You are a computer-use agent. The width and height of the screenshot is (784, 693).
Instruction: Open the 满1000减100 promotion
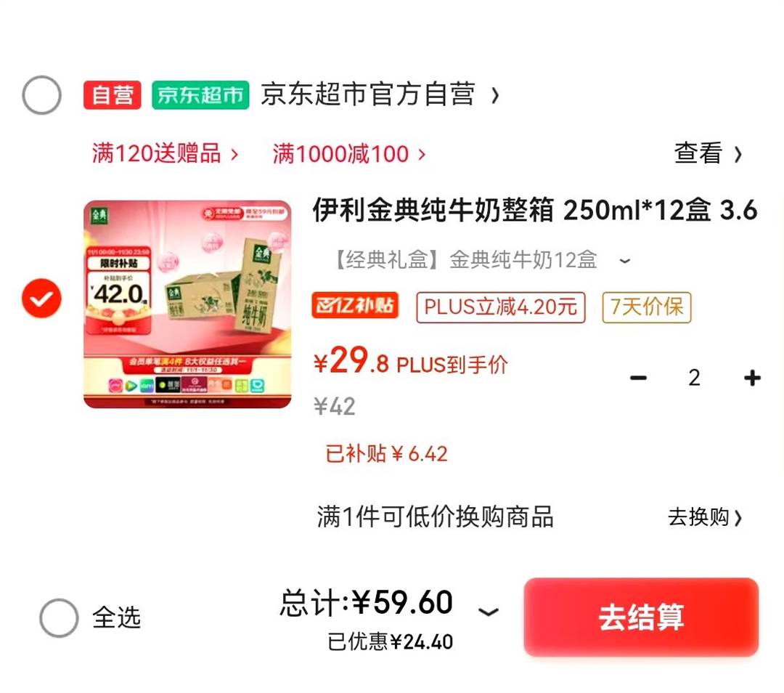348,153
